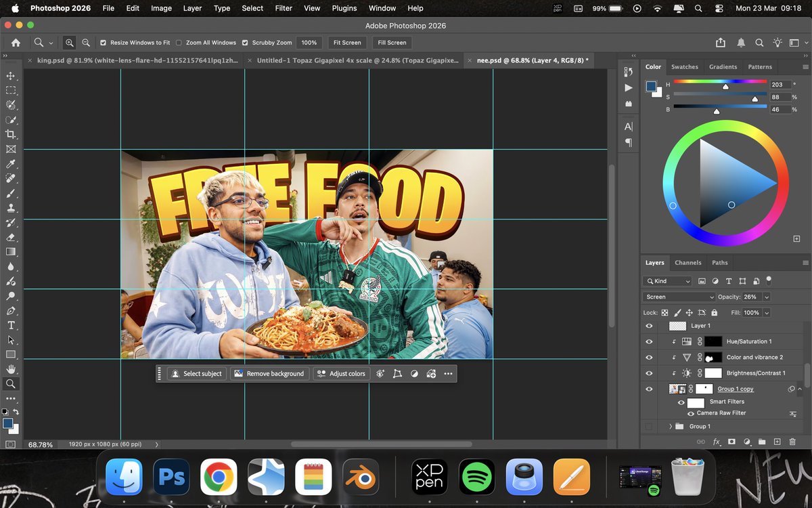
Task: Click the Add layer mask icon
Action: click(x=732, y=442)
